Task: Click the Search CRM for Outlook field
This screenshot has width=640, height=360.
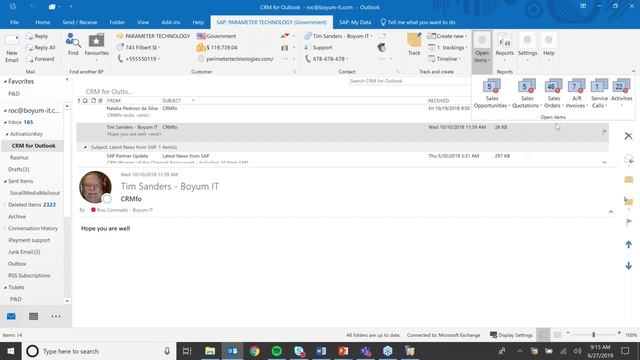Action: (409, 81)
